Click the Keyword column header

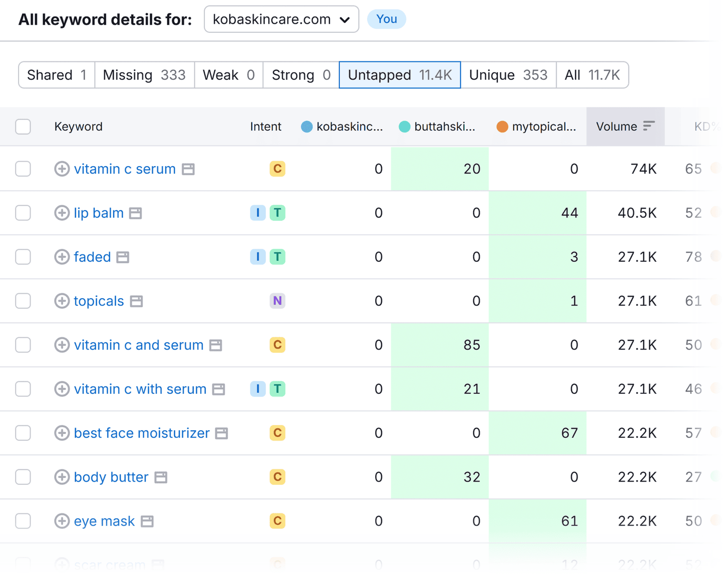[x=78, y=127]
